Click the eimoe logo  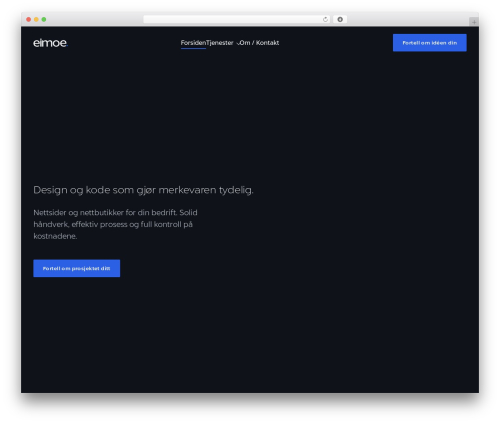[50, 43]
